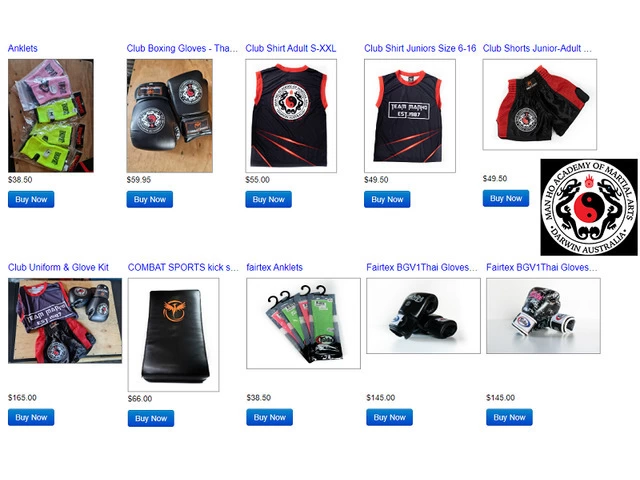640x480 pixels.
Task: Open Club Shirt Adult S-XXL link
Action: [291, 48]
